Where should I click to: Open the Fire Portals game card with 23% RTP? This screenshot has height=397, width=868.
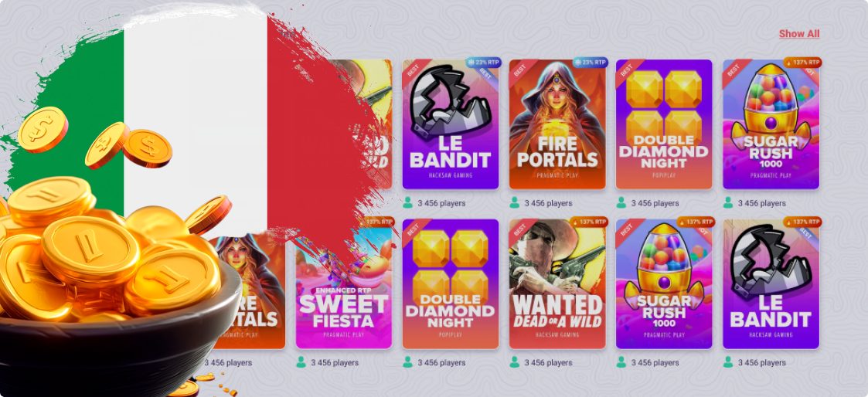coord(557,124)
